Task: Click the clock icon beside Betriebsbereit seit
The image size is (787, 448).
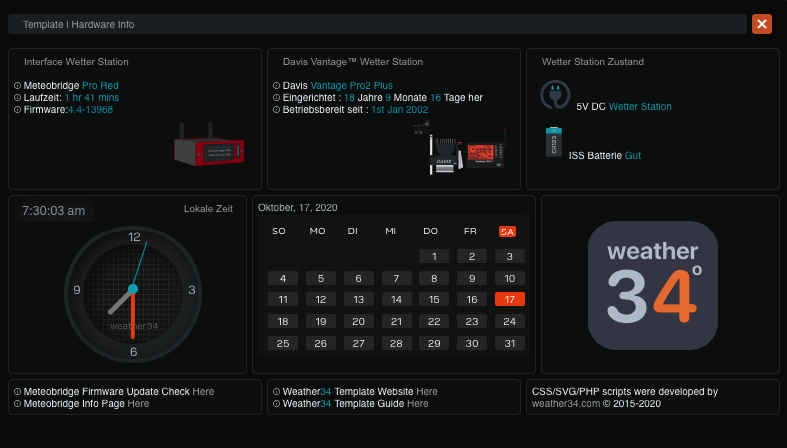Action: click(277, 110)
